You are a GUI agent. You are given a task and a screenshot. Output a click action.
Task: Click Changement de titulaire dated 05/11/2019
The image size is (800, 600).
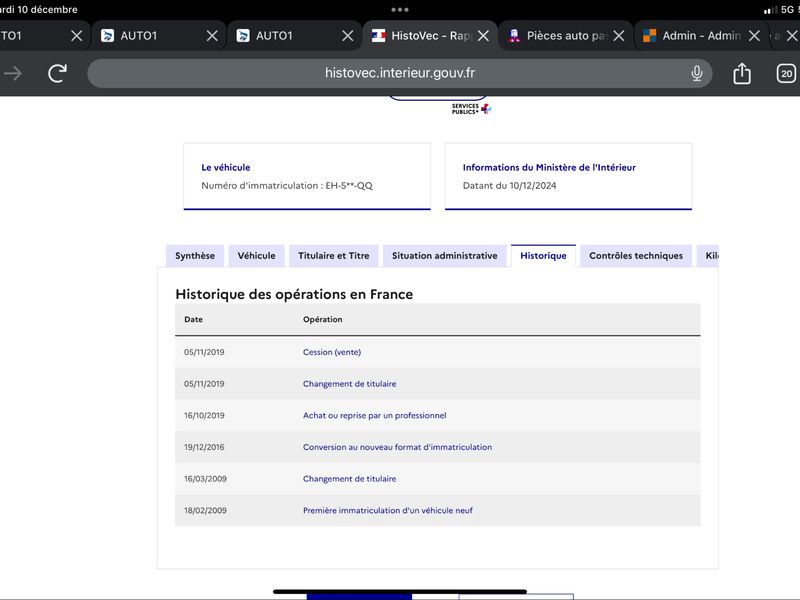349,384
